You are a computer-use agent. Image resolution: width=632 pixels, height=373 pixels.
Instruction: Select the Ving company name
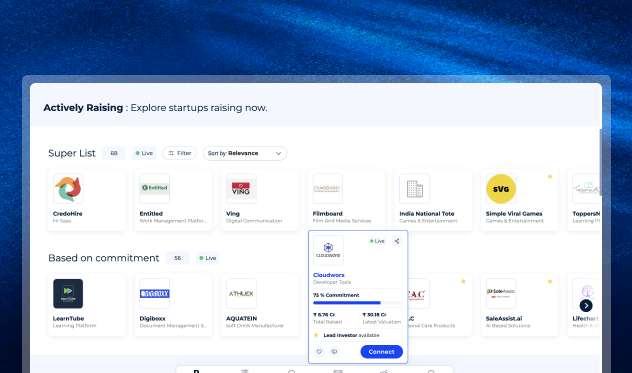233,214
